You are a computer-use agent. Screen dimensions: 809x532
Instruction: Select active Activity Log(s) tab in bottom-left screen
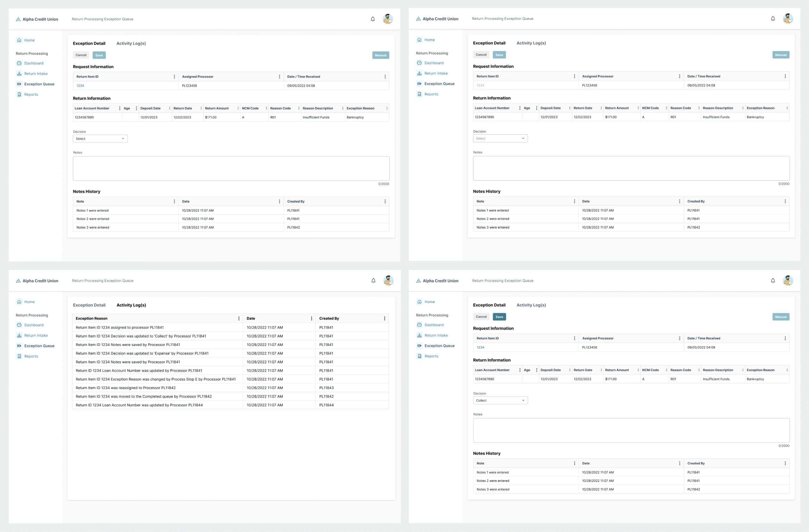pos(131,305)
